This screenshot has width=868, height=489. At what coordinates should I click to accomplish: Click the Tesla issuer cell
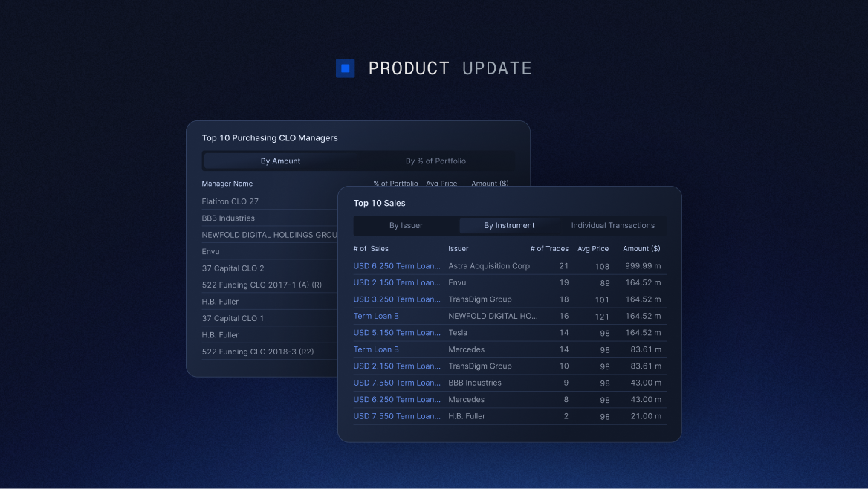tap(458, 332)
